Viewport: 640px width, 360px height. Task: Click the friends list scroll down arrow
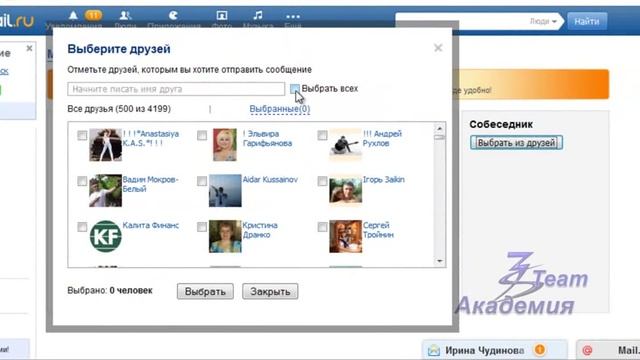[440, 261]
